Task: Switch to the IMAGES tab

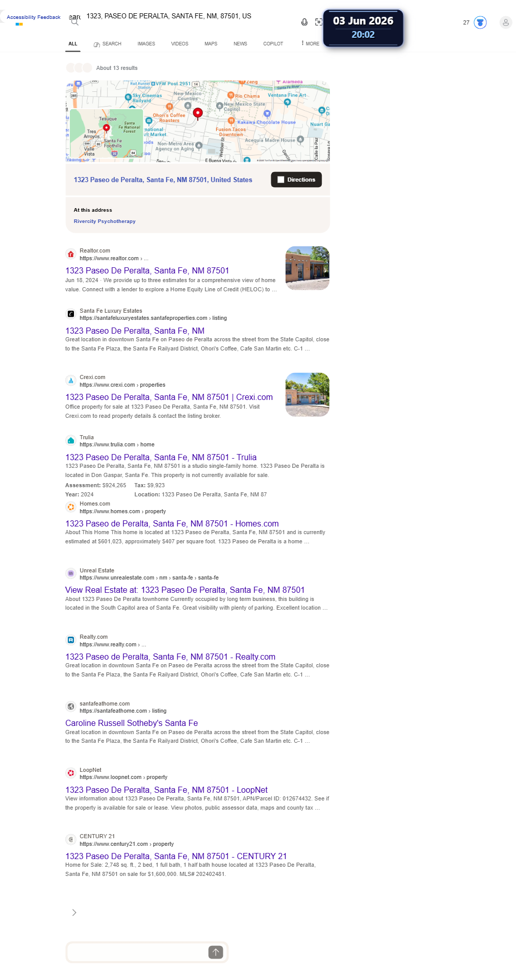Action: 146,44
